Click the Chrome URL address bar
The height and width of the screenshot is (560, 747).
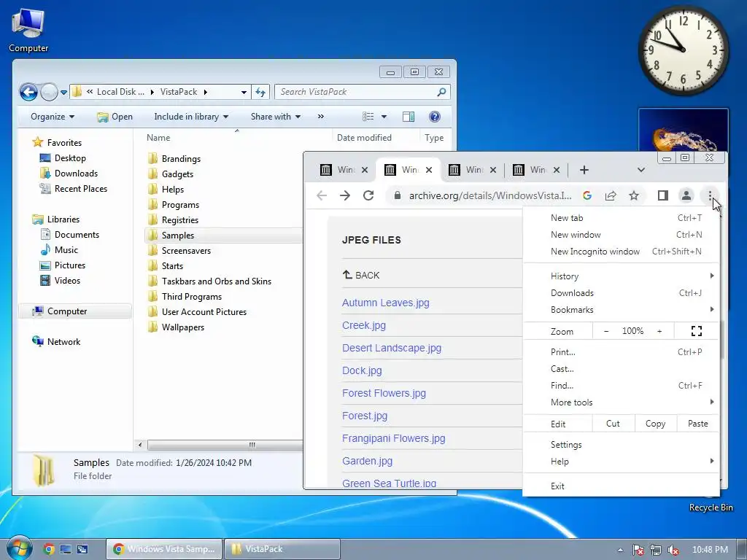489,195
